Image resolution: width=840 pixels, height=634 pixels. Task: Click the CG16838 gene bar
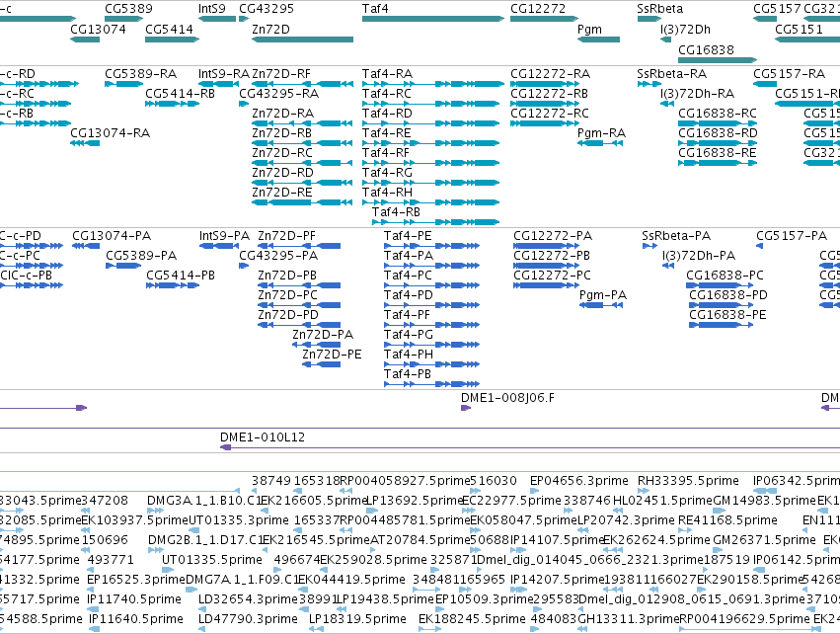coord(718,60)
